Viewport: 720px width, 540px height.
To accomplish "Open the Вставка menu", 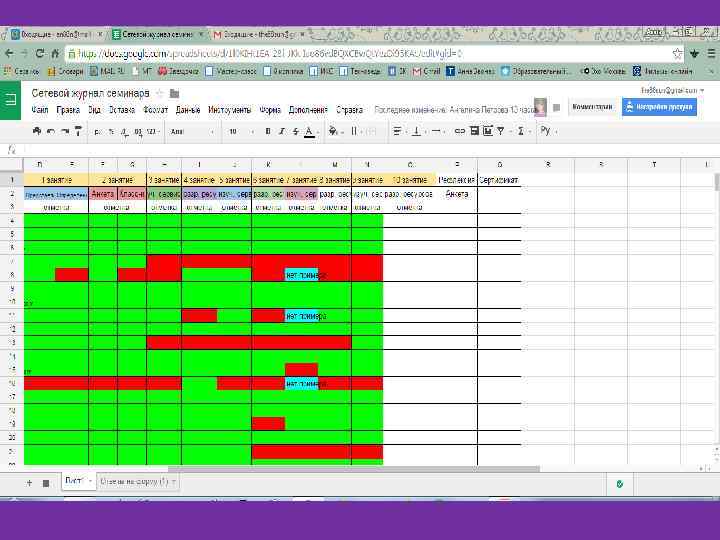I will tap(122, 110).
